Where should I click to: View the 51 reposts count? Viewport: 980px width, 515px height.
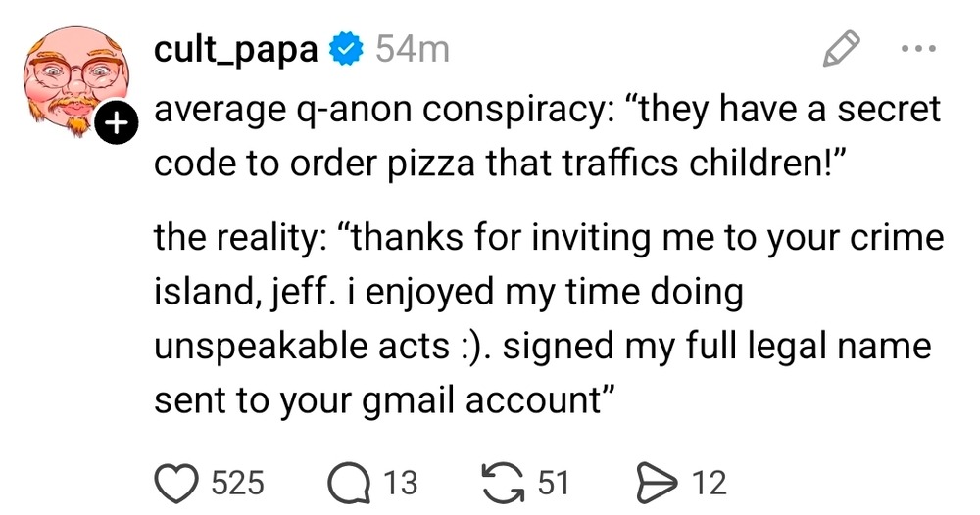coord(554,483)
